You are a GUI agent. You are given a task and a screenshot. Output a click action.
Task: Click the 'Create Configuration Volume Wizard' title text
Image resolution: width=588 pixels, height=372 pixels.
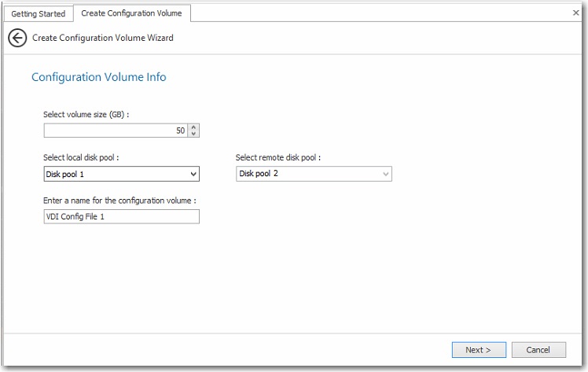(103, 38)
